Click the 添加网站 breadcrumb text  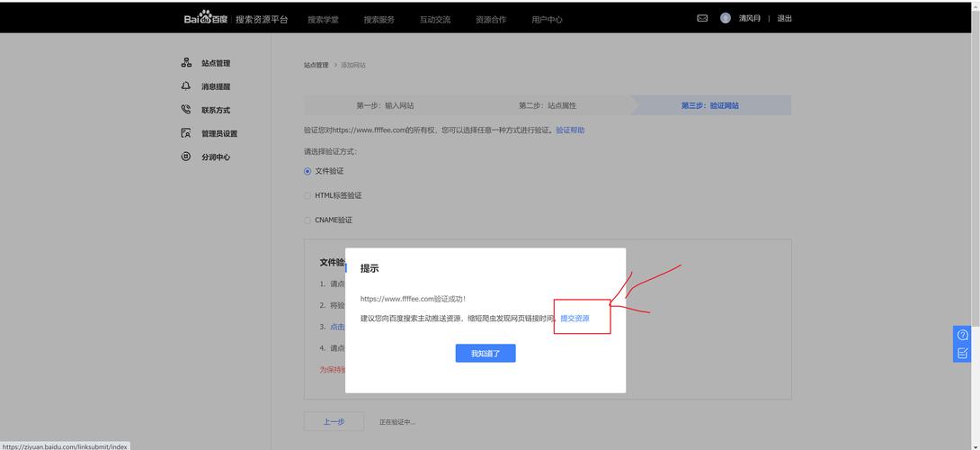[353, 65]
